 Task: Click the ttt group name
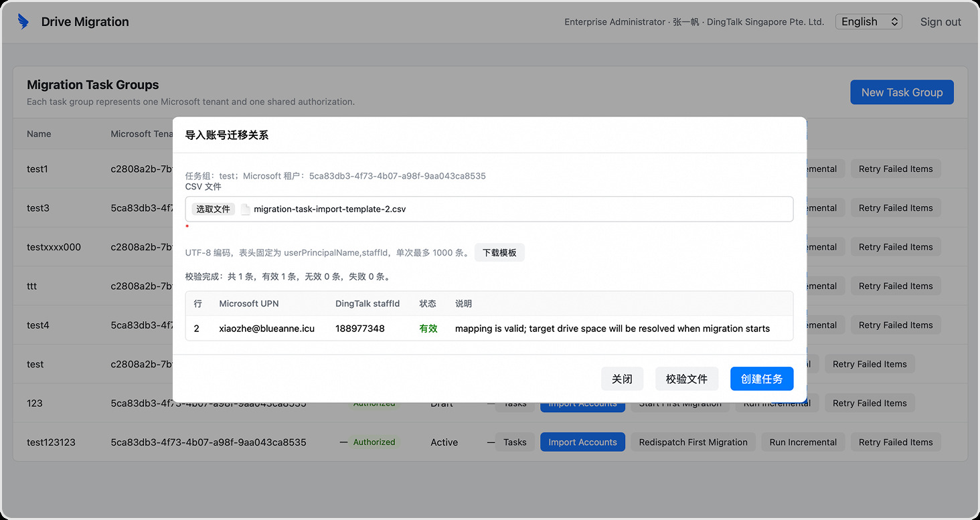point(31,286)
